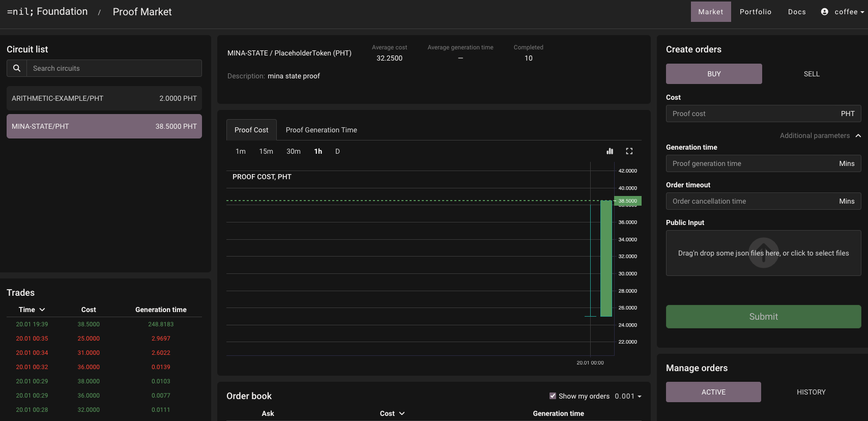
Task: Click the search magnifier icon in Circuit list
Action: [x=17, y=68]
